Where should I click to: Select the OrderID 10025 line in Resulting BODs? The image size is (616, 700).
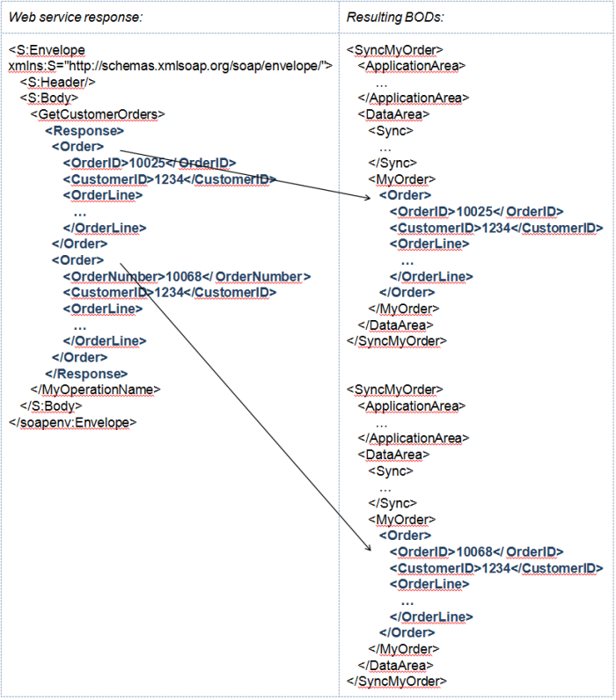(476, 211)
